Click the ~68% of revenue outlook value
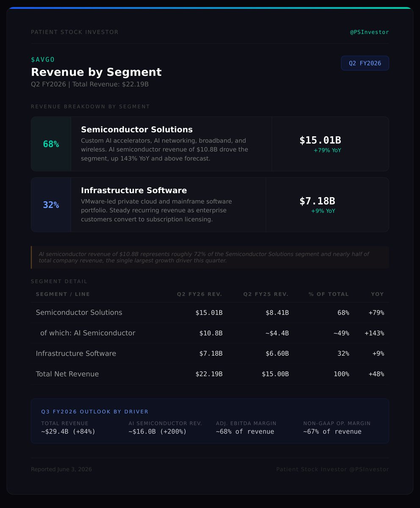420x508 pixels. click(x=245, y=431)
